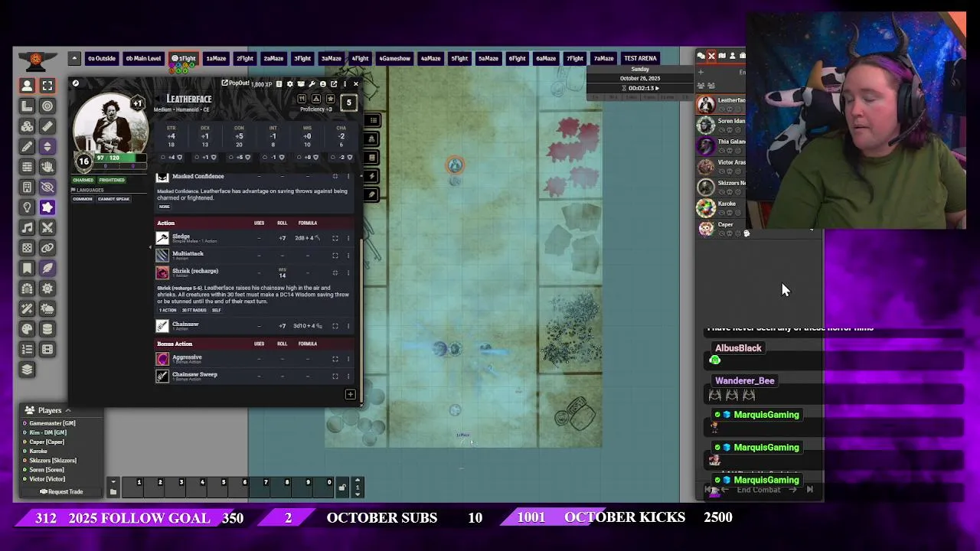Click the purple star tool icon
This screenshot has width=980, height=551.
47,207
